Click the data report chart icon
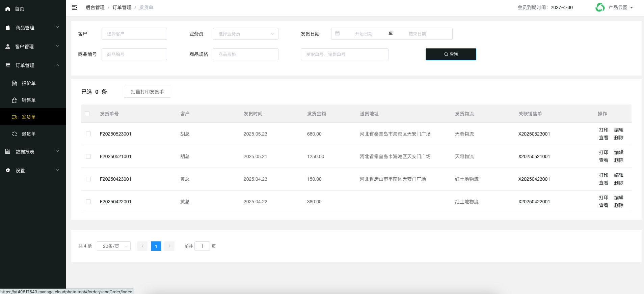 pos(8,151)
